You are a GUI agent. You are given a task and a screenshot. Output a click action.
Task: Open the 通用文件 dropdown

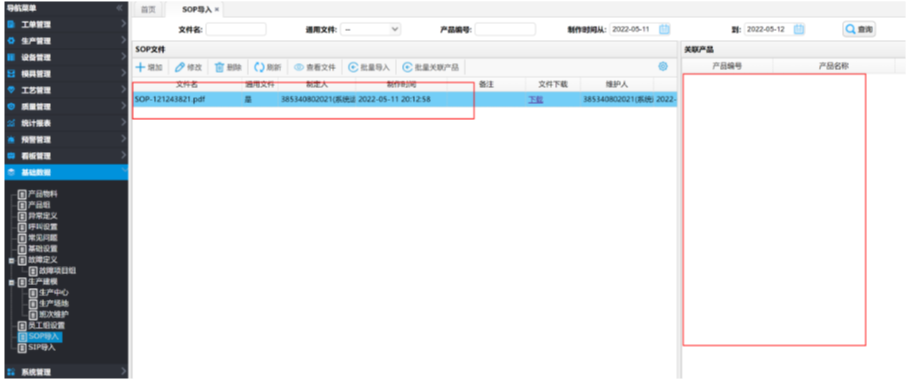[x=370, y=29]
